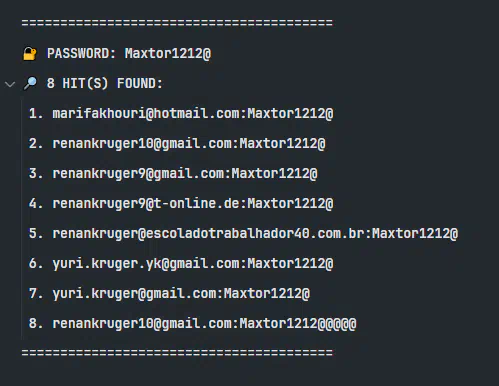Select list entry number 3
The image size is (499, 386).
coord(185,173)
